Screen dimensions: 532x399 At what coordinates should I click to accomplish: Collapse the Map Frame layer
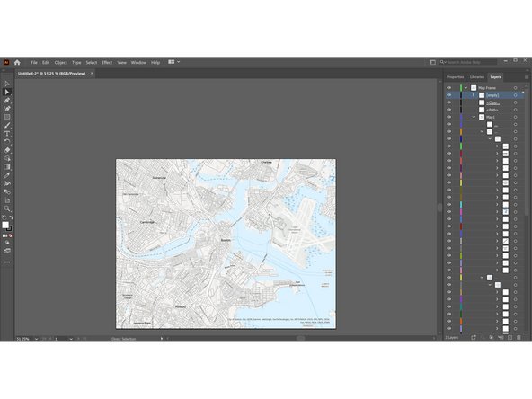(x=466, y=88)
